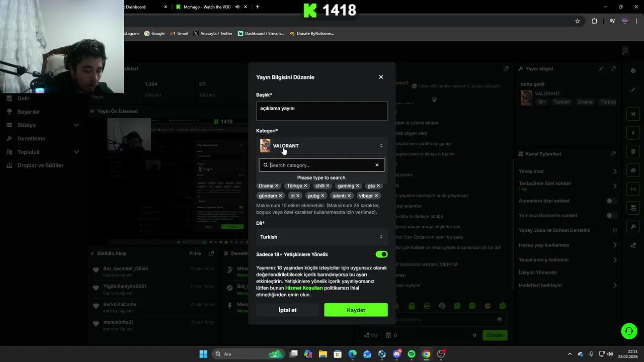Click the Başlık title input field
The image size is (644, 362).
pyautogui.click(x=322, y=111)
